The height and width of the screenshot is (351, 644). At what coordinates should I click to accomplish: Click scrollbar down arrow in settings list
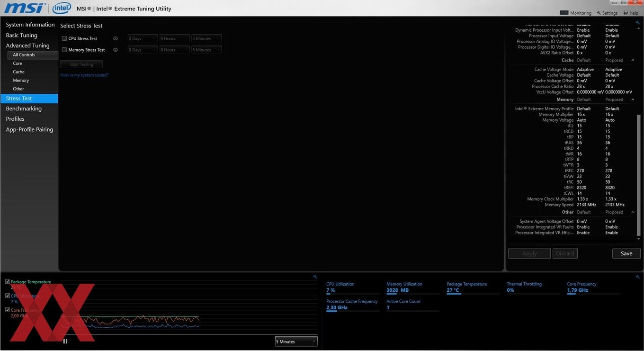(x=638, y=240)
